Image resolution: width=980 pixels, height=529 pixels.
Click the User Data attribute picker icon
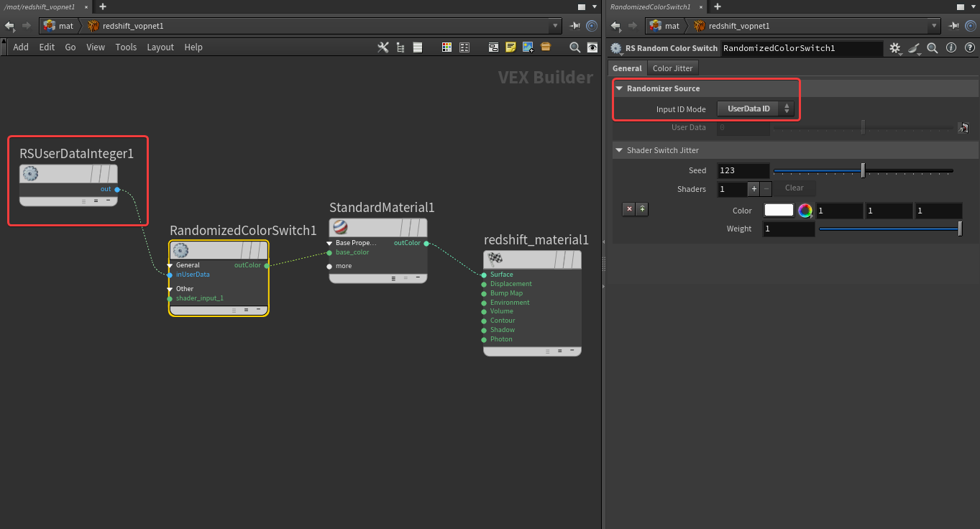point(963,128)
